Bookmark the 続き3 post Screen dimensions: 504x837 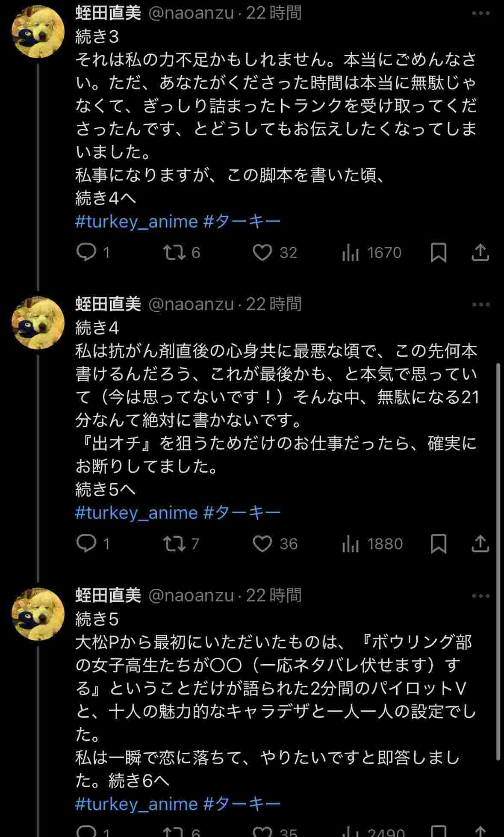439,252
